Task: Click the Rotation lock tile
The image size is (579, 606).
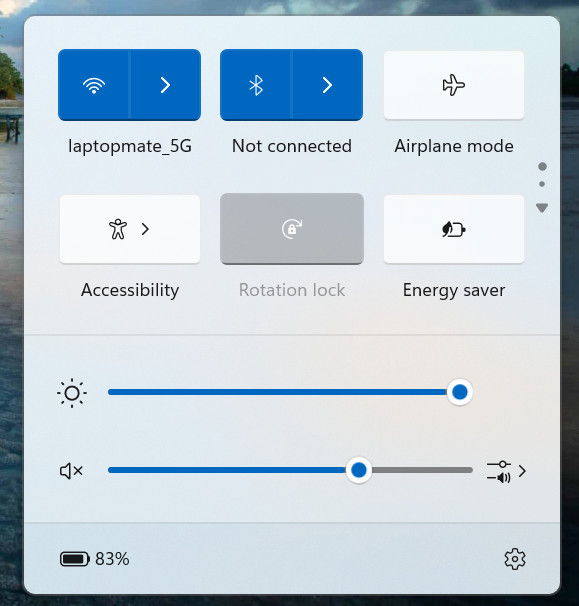Action: tap(292, 229)
